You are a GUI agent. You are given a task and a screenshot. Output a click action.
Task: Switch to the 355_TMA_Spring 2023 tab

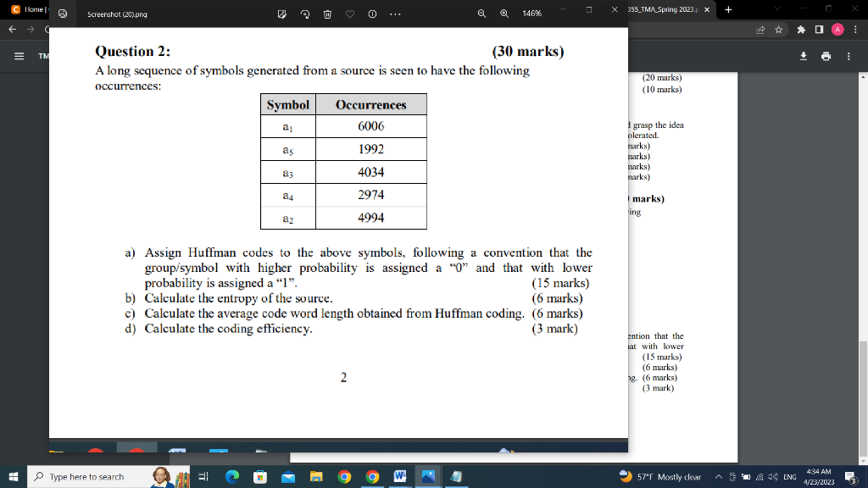(670, 8)
